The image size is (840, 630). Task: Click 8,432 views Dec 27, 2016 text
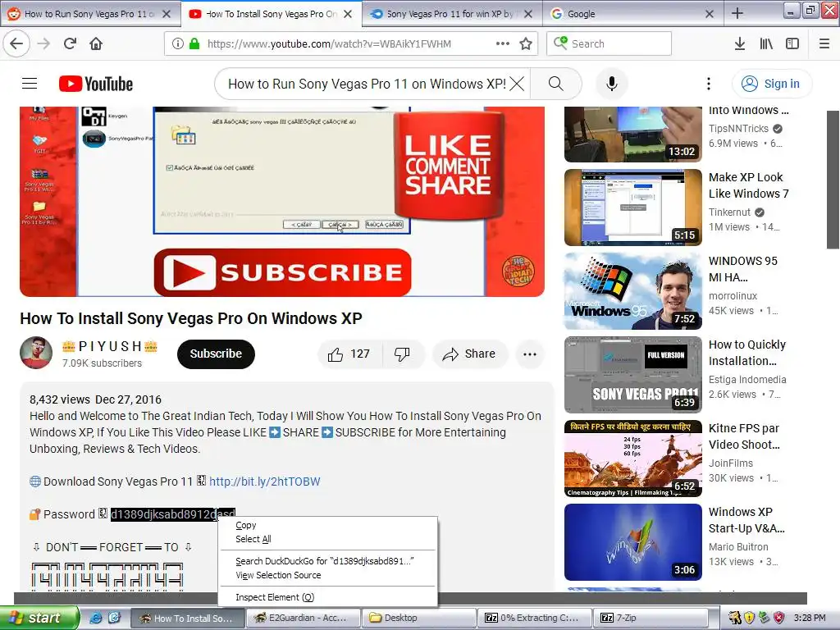(x=95, y=399)
